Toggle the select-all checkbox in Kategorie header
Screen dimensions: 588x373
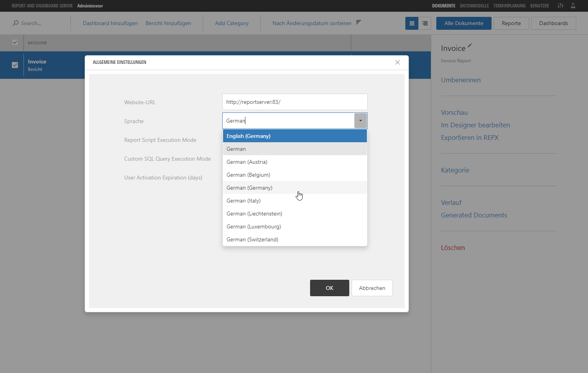click(x=15, y=42)
